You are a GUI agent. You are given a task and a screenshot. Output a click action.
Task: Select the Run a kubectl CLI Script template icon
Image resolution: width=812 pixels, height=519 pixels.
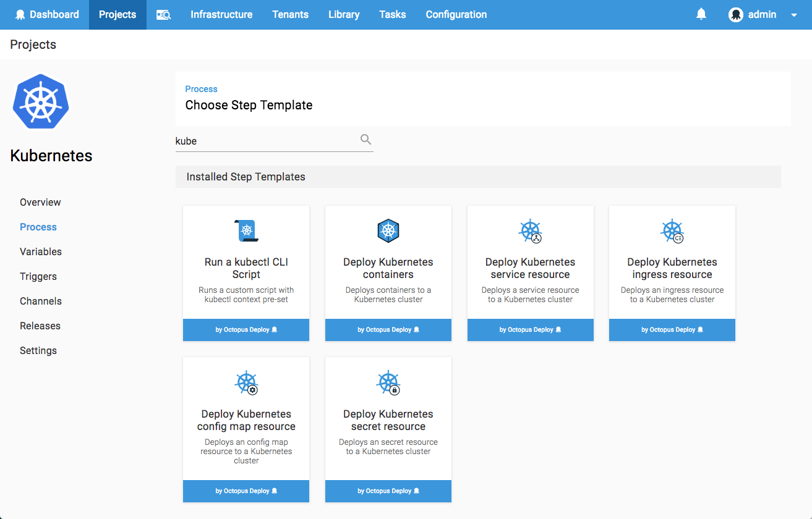[246, 230]
